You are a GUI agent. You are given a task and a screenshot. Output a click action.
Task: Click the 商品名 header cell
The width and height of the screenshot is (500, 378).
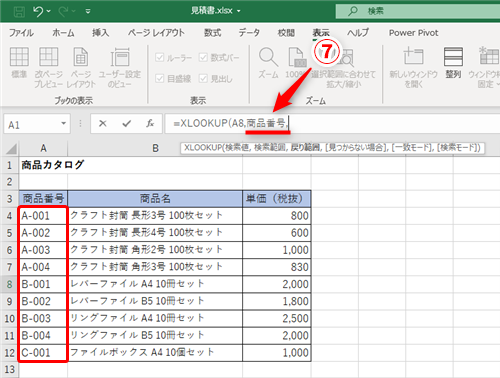tap(155, 199)
